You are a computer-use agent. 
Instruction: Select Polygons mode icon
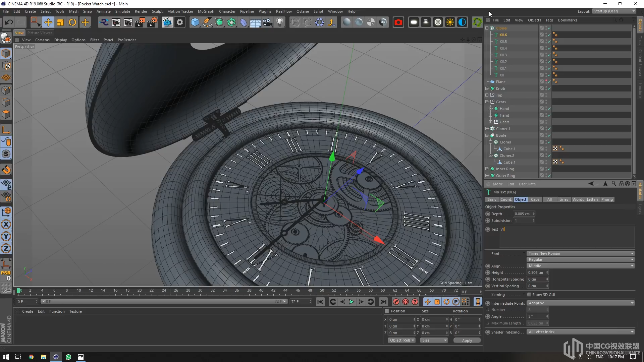coord(6,114)
